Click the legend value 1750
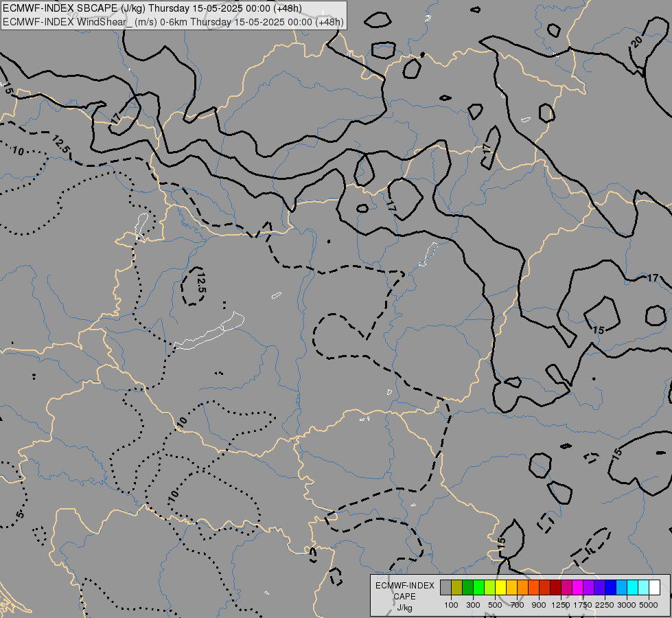 click(583, 605)
